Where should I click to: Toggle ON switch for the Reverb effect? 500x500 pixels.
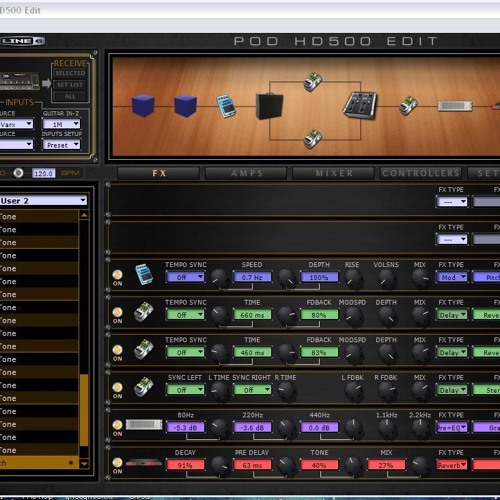pos(117,462)
